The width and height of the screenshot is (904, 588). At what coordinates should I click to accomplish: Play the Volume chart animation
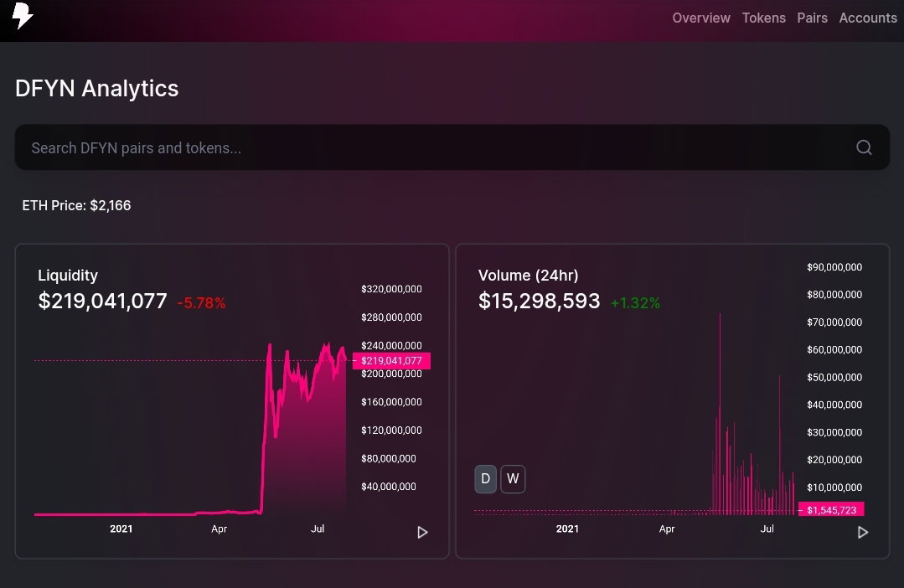(862, 532)
